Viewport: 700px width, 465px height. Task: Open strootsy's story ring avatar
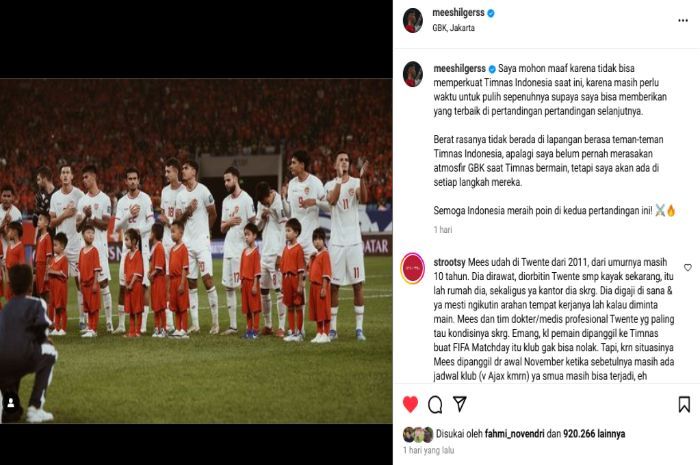pos(412,268)
